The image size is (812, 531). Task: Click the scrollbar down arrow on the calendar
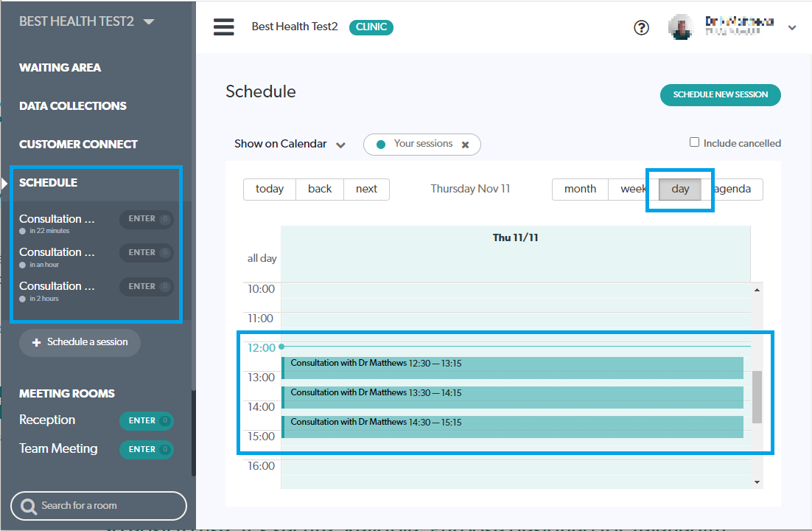[757, 483]
